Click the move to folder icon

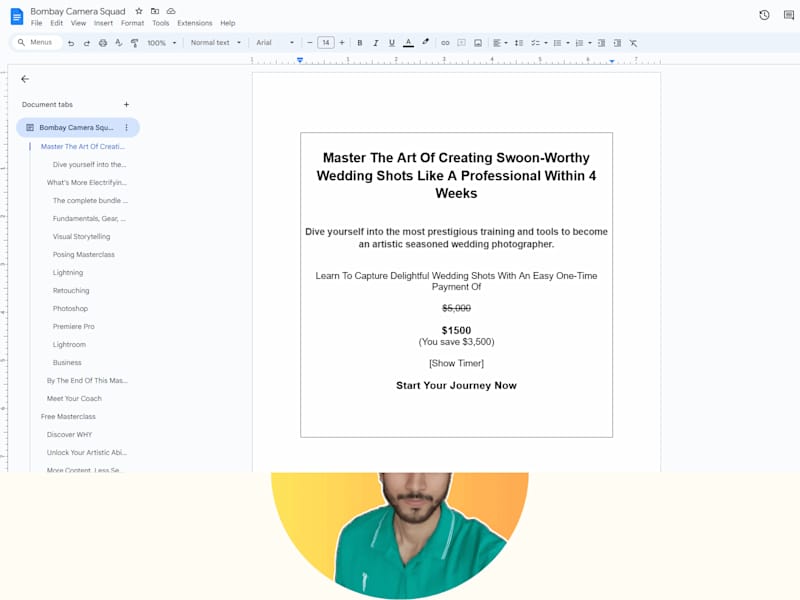point(155,11)
